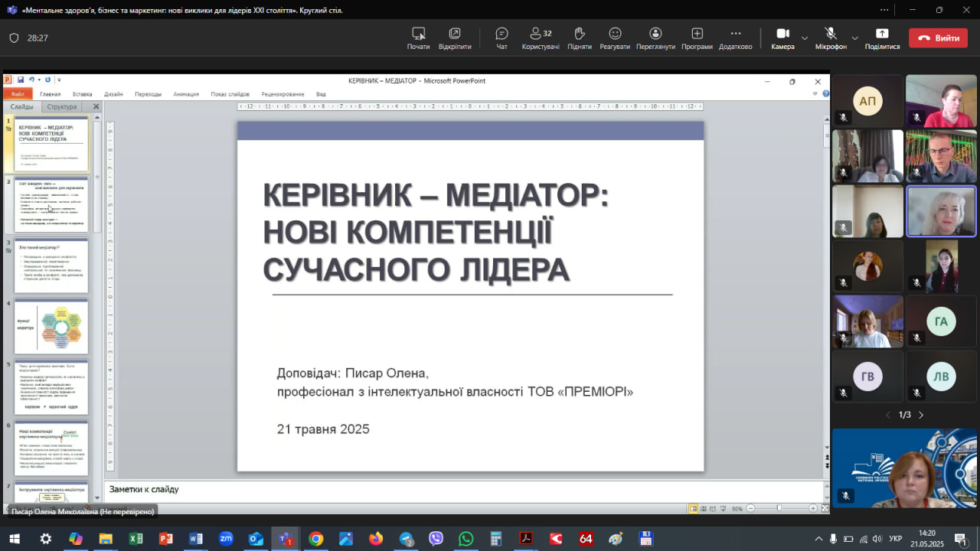The image size is (980, 551).
Task: Open the Chat panel in Teams
Action: tap(501, 34)
